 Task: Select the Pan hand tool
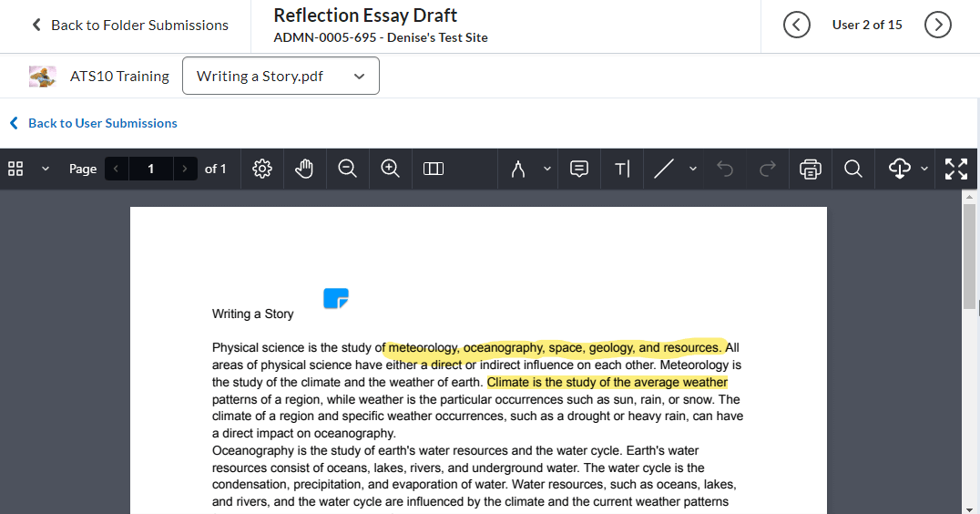[x=304, y=169]
